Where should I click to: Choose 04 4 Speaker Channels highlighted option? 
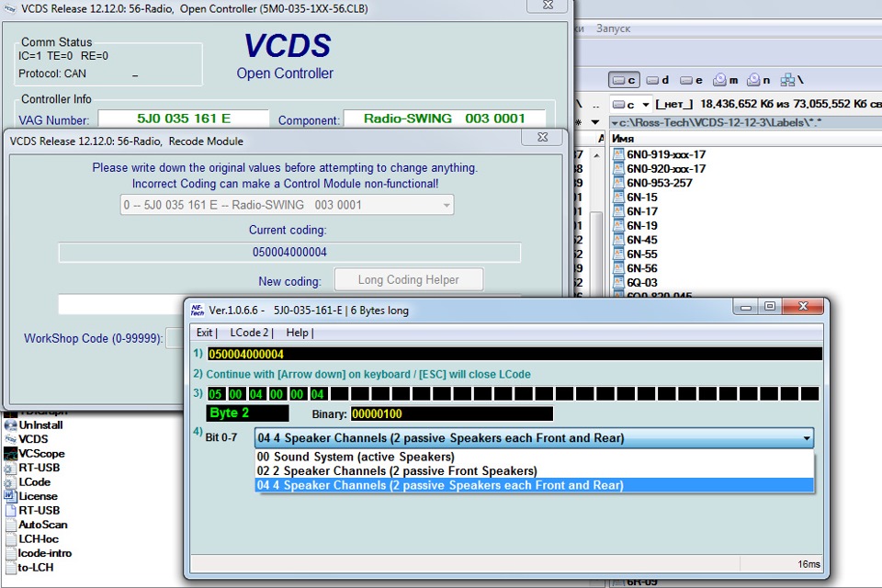(x=535, y=485)
